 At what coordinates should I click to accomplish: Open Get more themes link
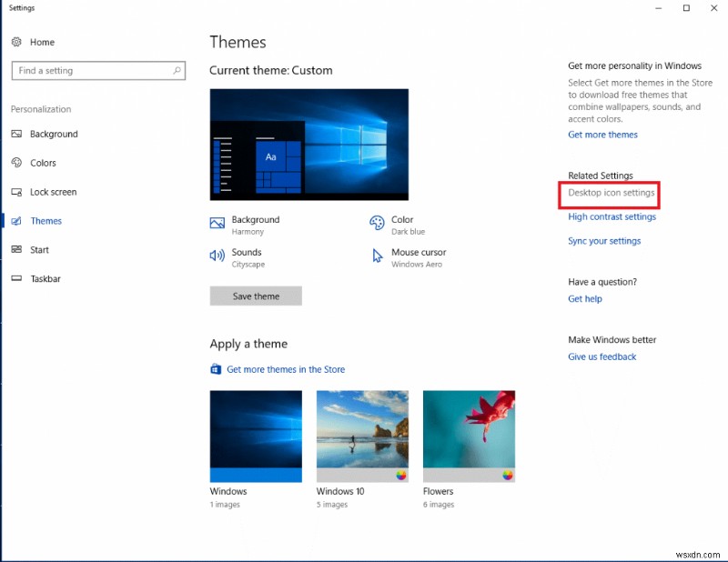602,135
